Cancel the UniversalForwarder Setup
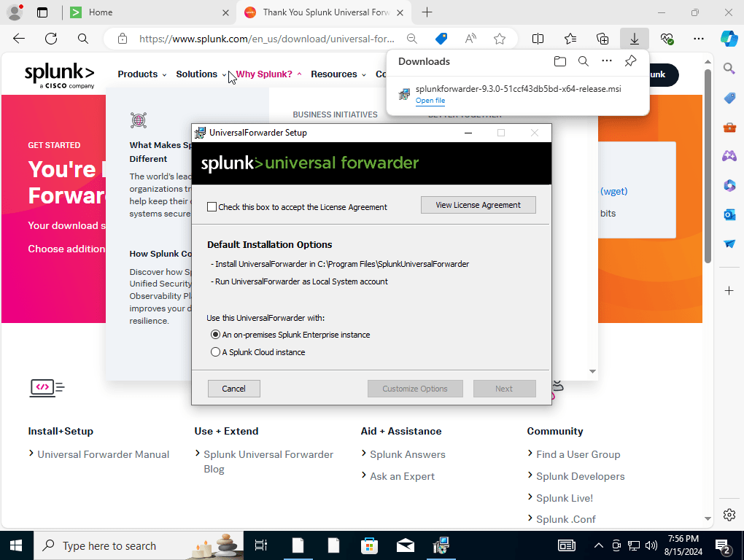Viewport: 744px width, 560px height. [233, 389]
